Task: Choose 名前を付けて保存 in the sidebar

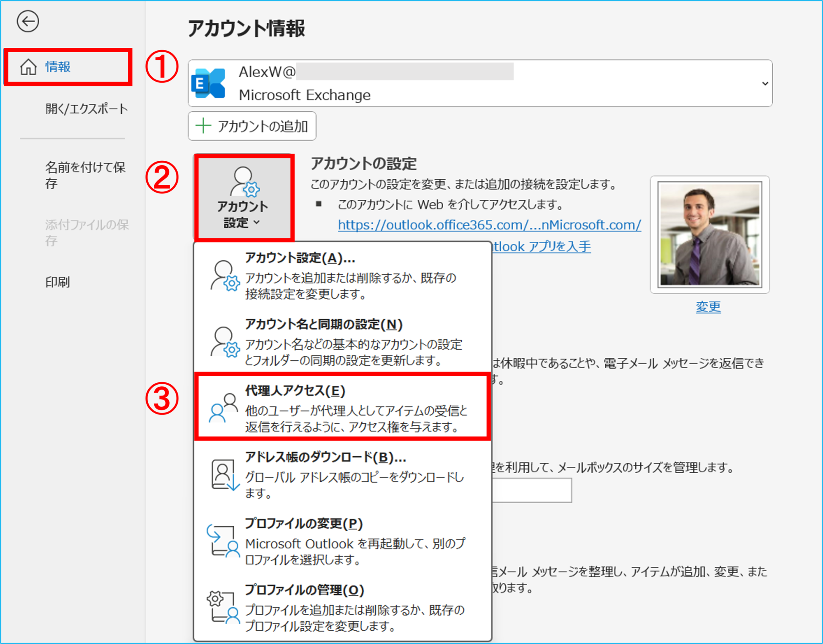Action: [x=85, y=175]
